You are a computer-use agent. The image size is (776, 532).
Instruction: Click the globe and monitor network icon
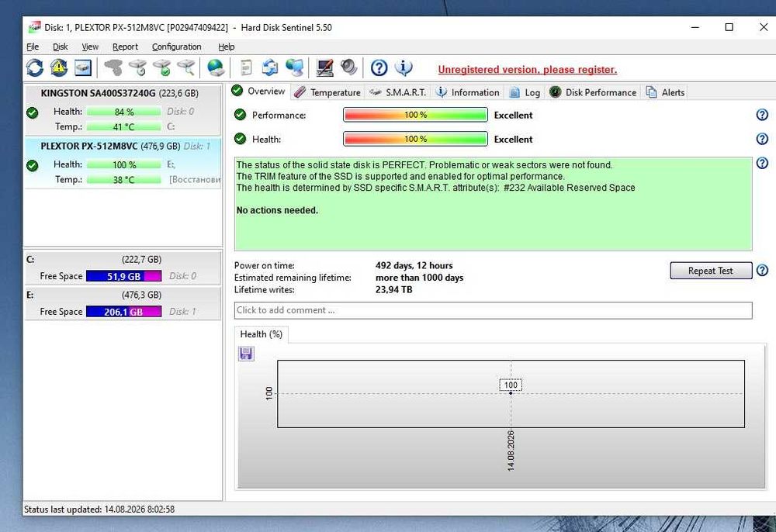(x=294, y=67)
